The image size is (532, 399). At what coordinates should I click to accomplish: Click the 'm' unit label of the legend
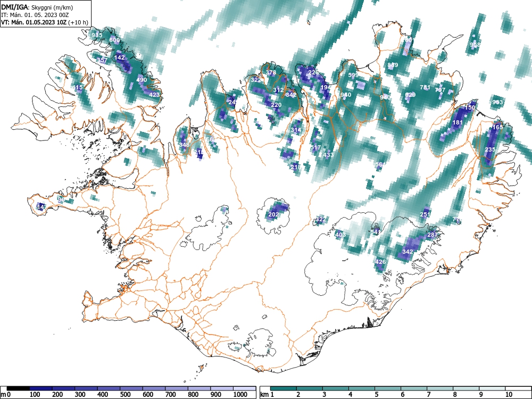click(3, 395)
